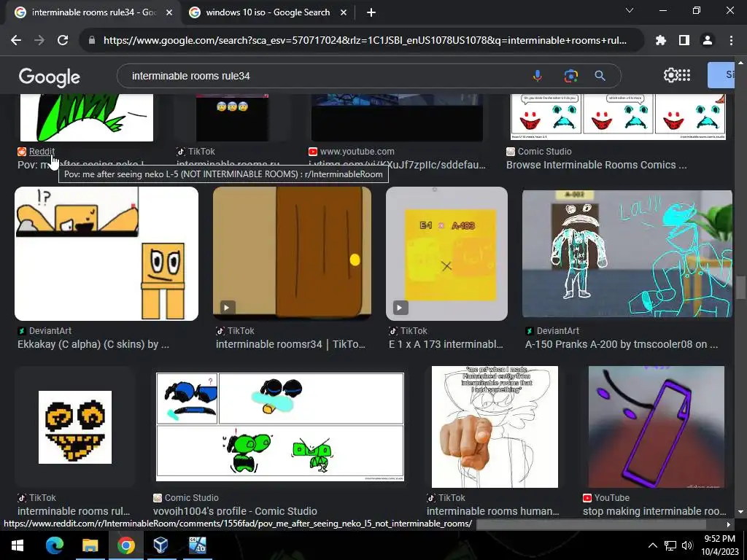Select the A-002 cyan sketch thumbnail
The image size is (747, 560).
(x=627, y=254)
